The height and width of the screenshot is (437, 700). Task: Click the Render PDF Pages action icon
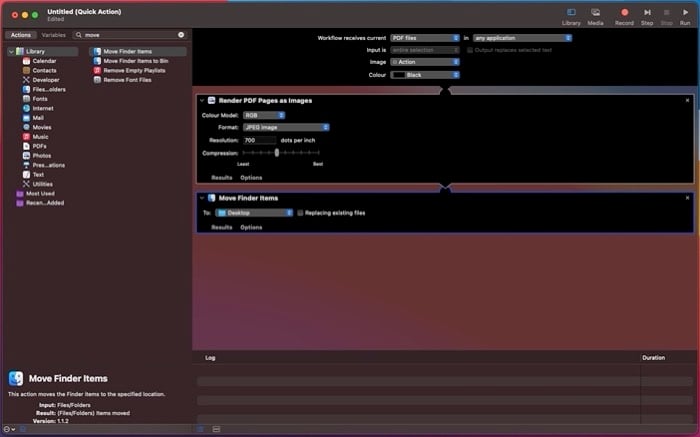[212, 100]
